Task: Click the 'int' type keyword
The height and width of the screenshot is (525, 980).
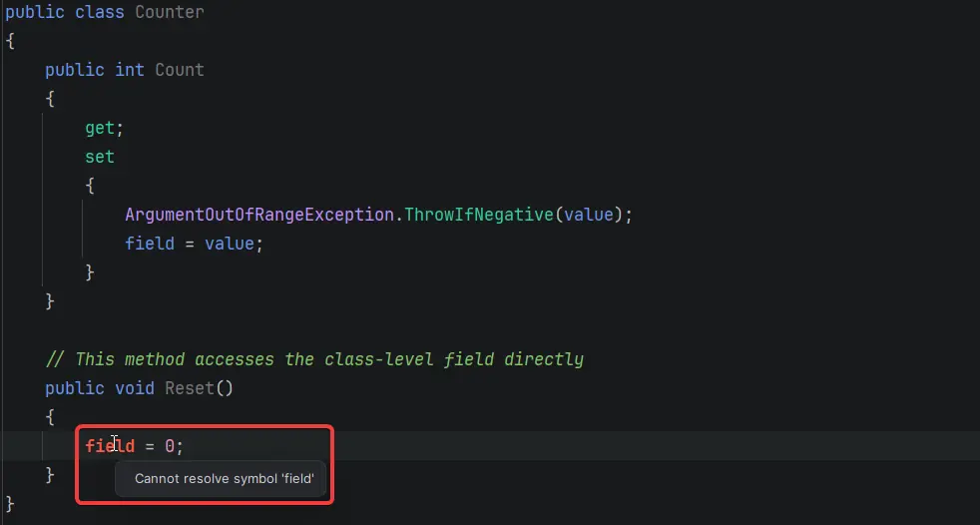Action: point(130,70)
